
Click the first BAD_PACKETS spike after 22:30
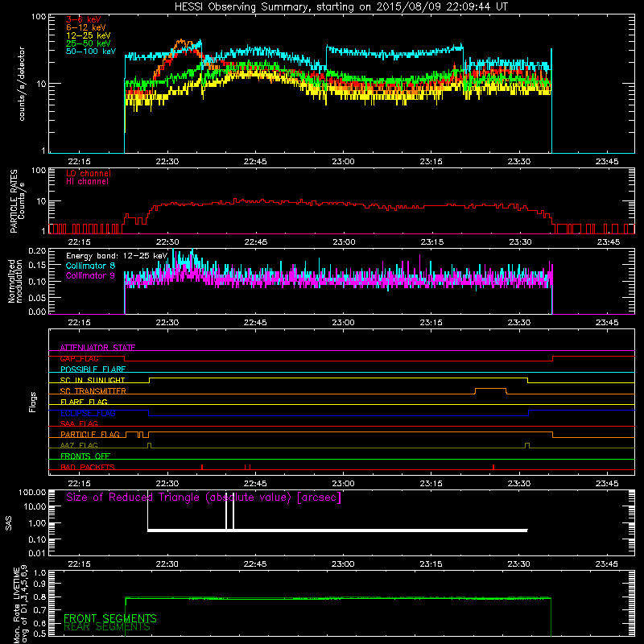tap(202, 467)
